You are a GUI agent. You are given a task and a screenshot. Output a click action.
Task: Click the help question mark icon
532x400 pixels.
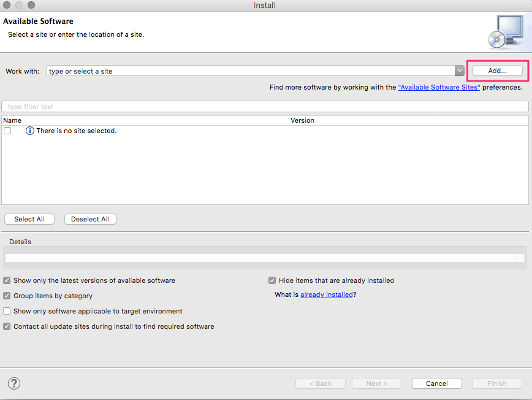13,383
